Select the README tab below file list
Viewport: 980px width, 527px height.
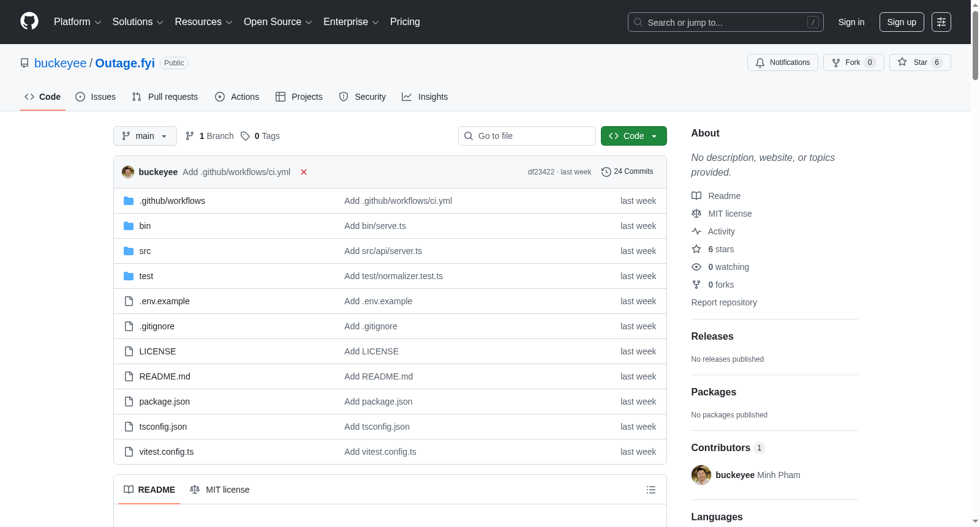pos(149,490)
